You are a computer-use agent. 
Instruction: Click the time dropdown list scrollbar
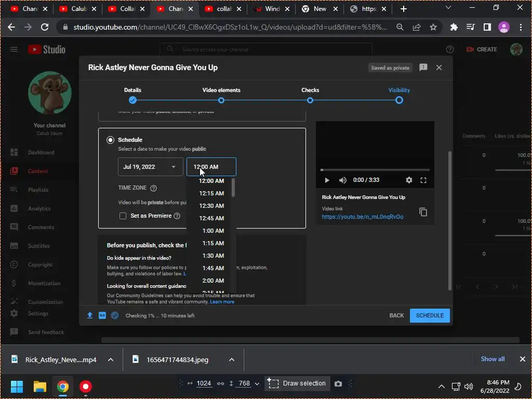233,188
